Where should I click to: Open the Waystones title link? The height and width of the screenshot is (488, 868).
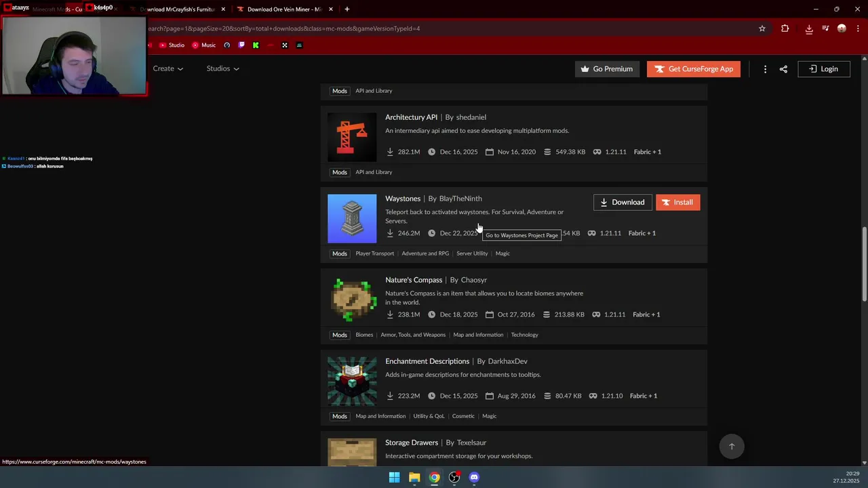point(403,199)
